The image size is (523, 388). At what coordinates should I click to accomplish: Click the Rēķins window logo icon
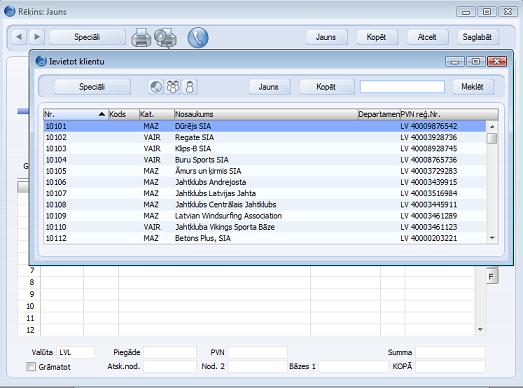click(x=10, y=11)
